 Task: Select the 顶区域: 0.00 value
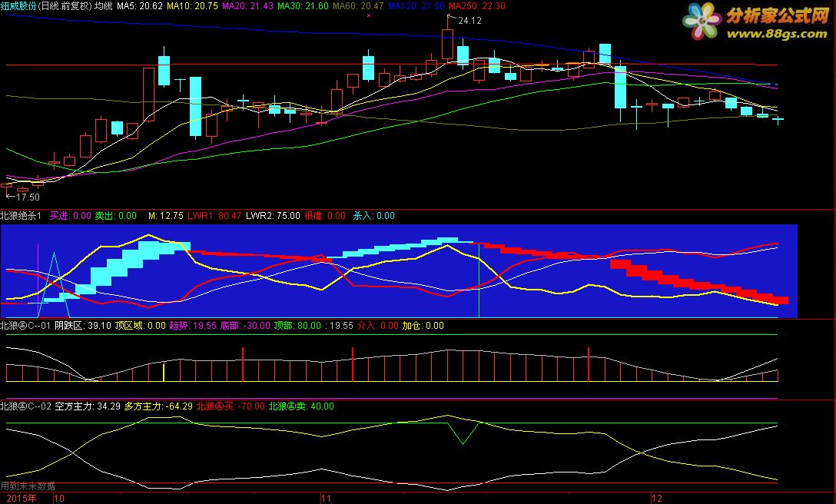tap(141, 325)
